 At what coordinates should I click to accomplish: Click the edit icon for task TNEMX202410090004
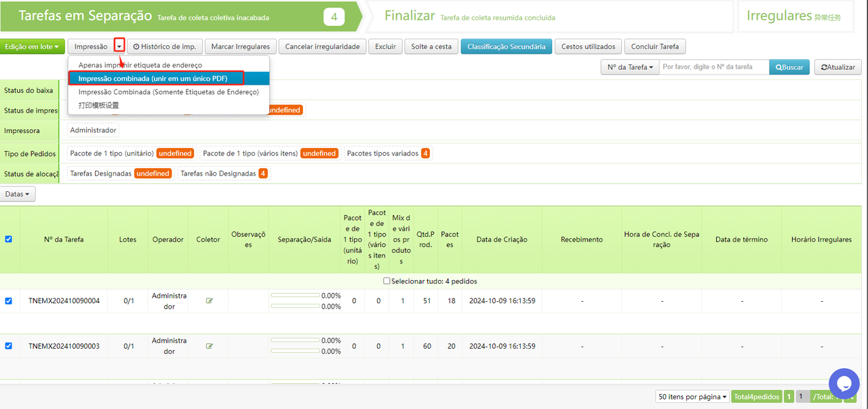[x=209, y=301]
